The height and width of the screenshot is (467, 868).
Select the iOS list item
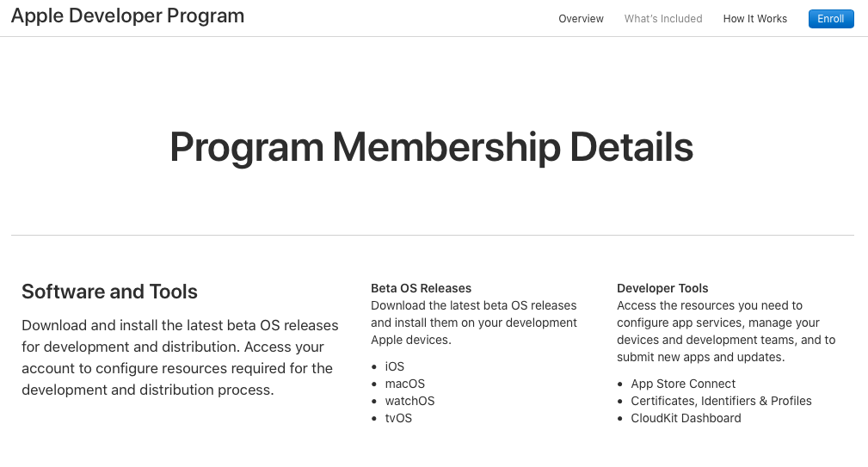395,366
